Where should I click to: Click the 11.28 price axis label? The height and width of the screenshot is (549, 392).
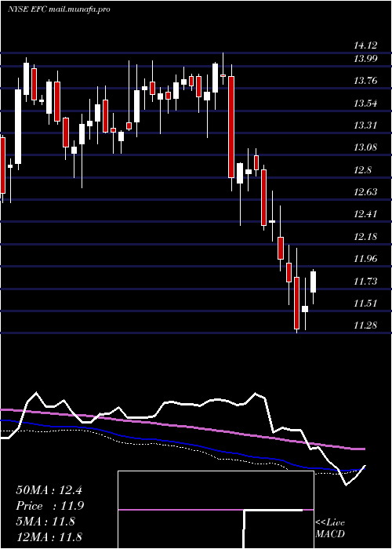tap(366, 325)
